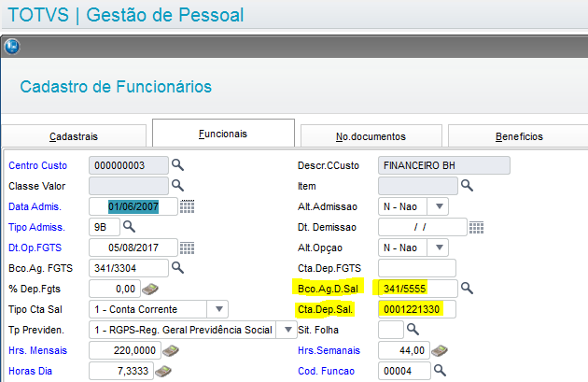588x382 pixels.
Task: Click the Bco.Ag. FGTS field 341/3304
Action: click(x=129, y=268)
